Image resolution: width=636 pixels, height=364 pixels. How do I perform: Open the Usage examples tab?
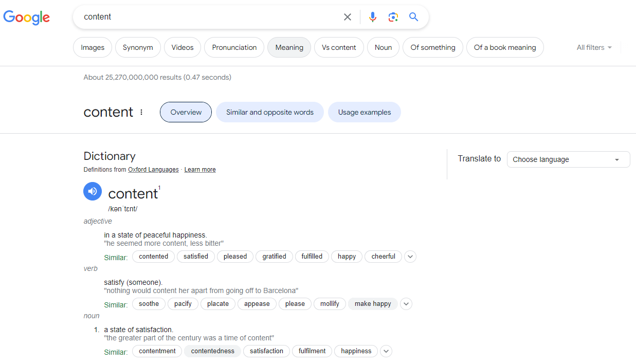pos(365,112)
